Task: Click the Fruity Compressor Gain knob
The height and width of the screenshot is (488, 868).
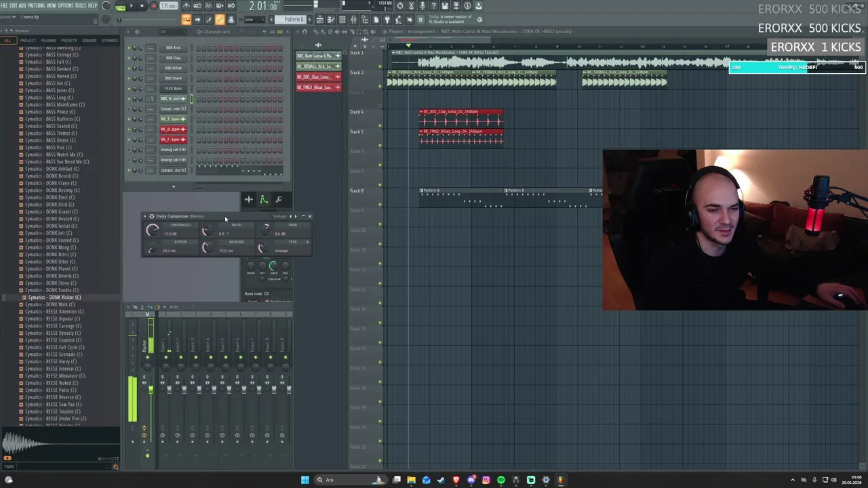Action: [266, 230]
